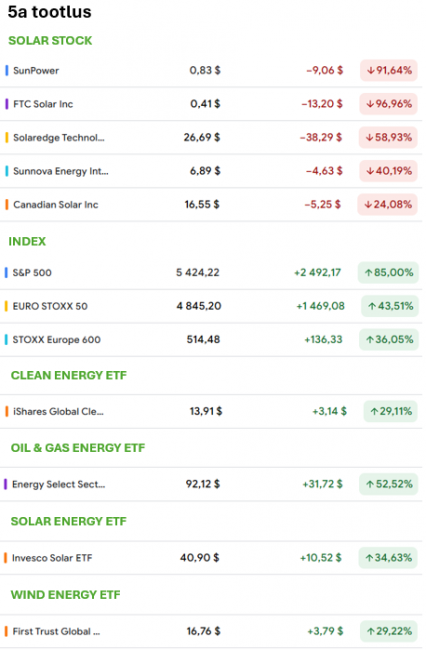Image resolution: width=426 pixels, height=650 pixels.
Task: Click Solaredge's 58,93% loss badge
Action: click(x=388, y=138)
